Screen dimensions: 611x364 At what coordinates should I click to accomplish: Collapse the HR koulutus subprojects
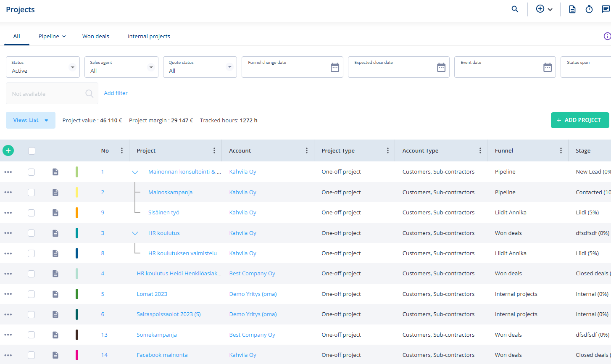[135, 233]
